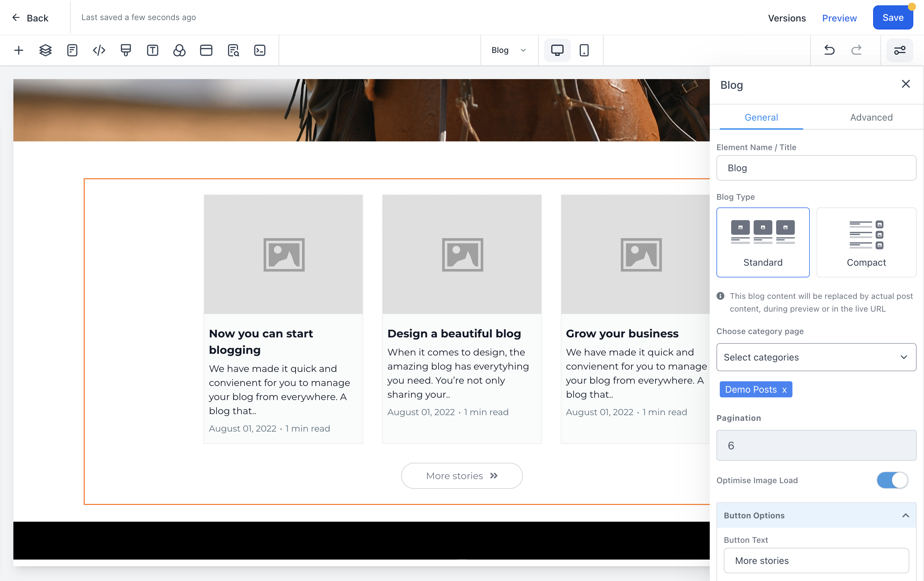The image size is (924, 581).
Task: Close the Blog settings panel
Action: 906,84
